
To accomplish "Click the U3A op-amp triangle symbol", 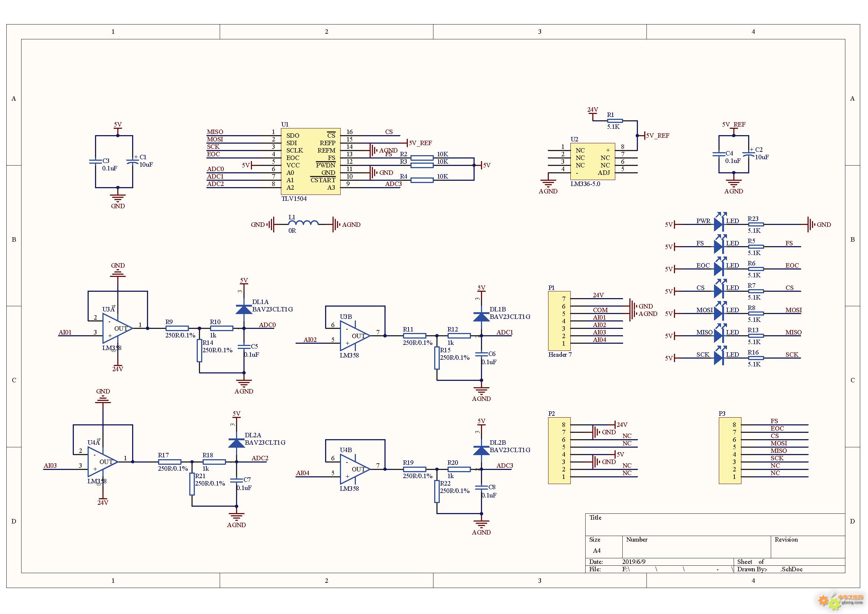I will click(x=118, y=329).
